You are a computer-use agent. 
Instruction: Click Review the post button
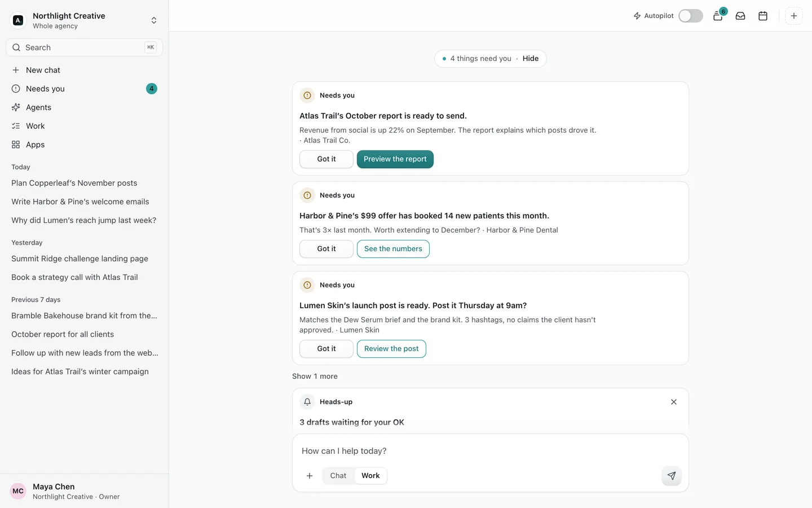click(391, 349)
